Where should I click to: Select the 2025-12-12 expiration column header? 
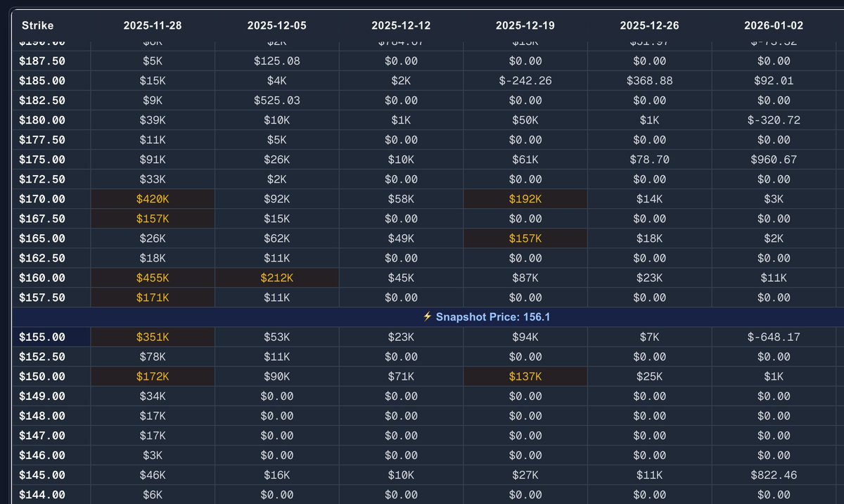pyautogui.click(x=401, y=25)
